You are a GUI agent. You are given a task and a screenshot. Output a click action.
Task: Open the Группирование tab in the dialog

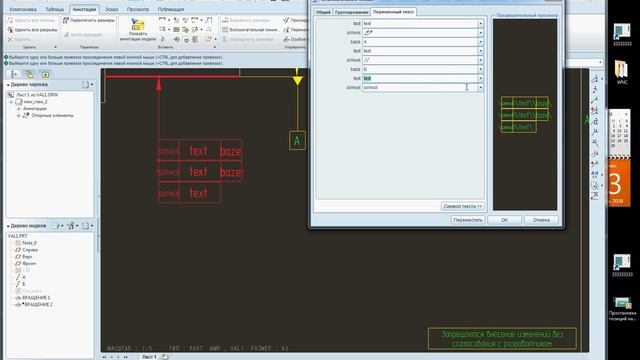point(351,12)
